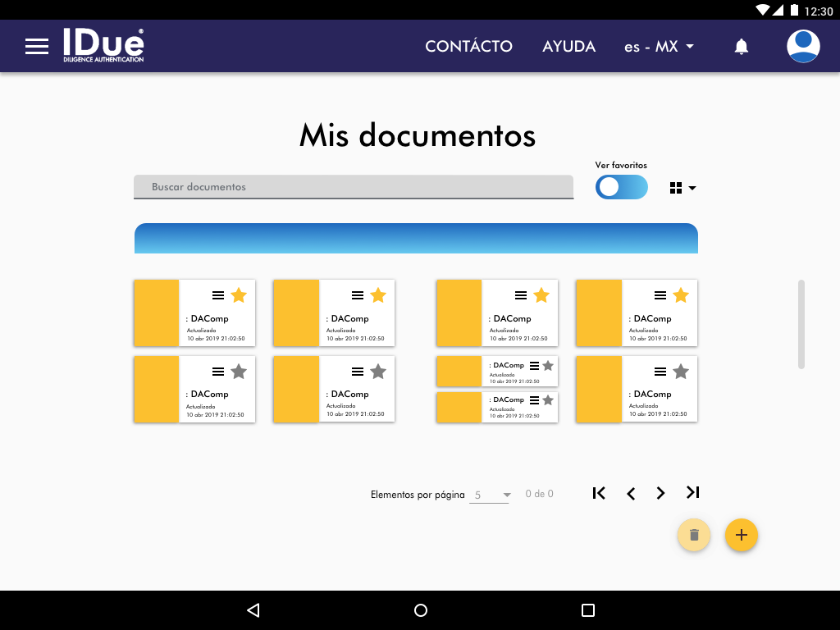Viewport: 840px width, 630px height.
Task: Click the IDue logo link
Action: pos(103,46)
